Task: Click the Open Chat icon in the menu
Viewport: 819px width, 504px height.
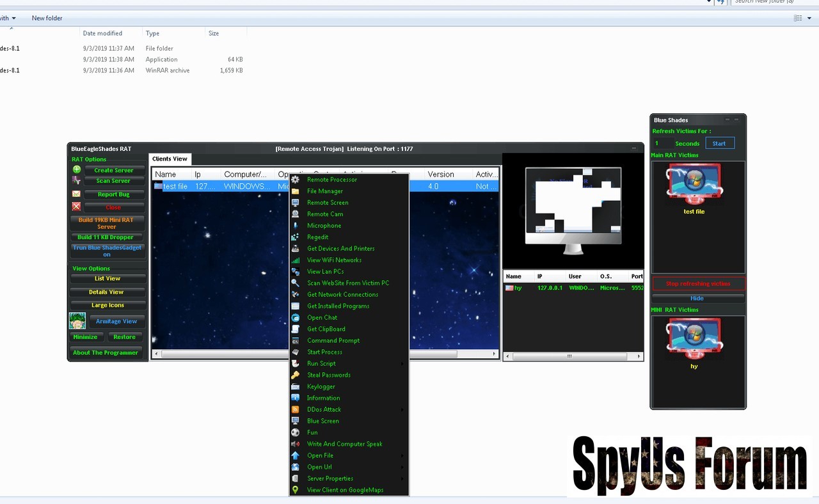Action: click(295, 317)
